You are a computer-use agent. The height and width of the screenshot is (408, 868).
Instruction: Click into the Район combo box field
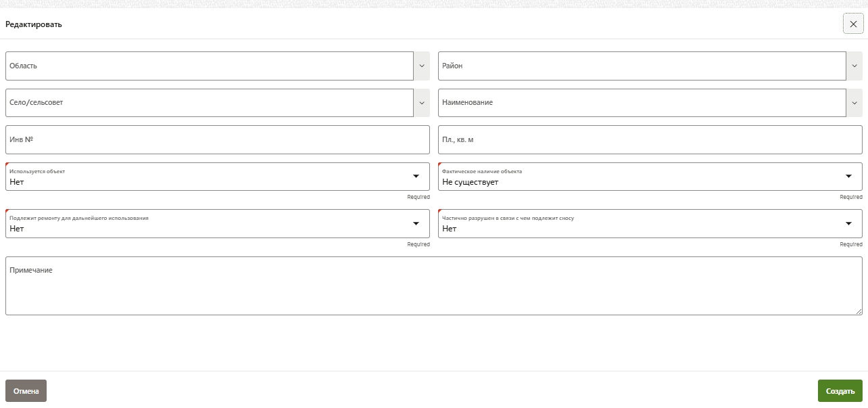tap(641, 66)
